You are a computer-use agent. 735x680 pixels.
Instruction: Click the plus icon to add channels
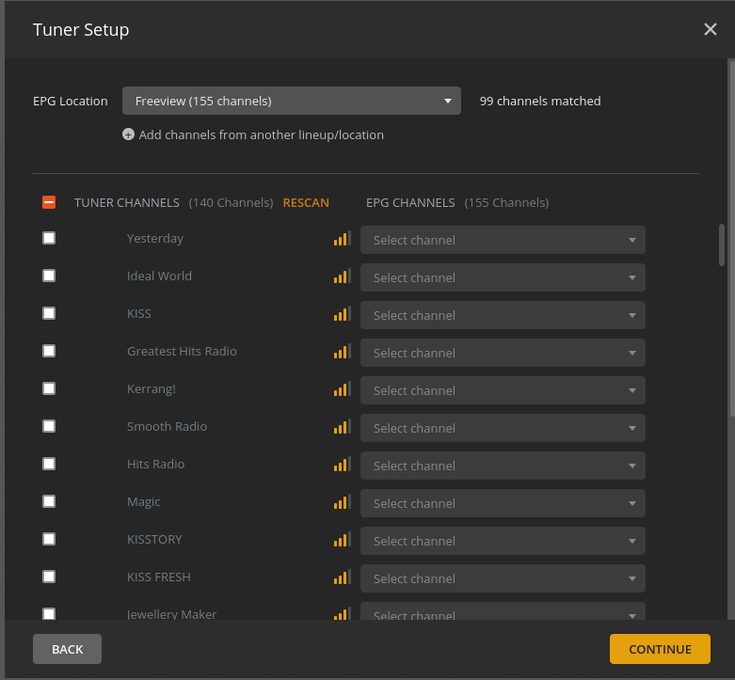[128, 135]
